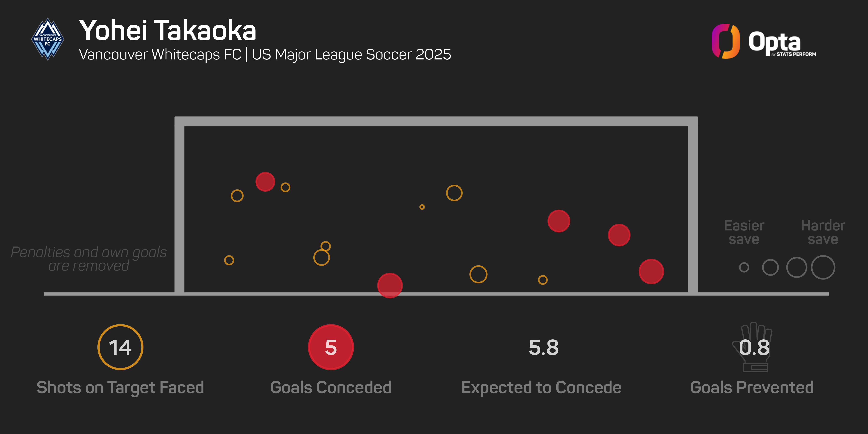
Task: Click the "Goals Conceded" label
Action: [330, 388]
